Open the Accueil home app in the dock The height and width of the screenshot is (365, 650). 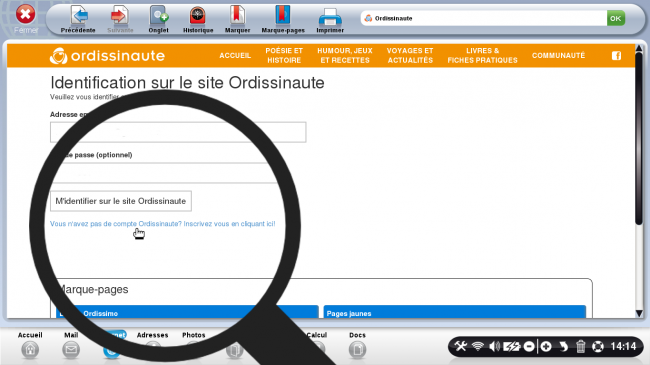30,345
